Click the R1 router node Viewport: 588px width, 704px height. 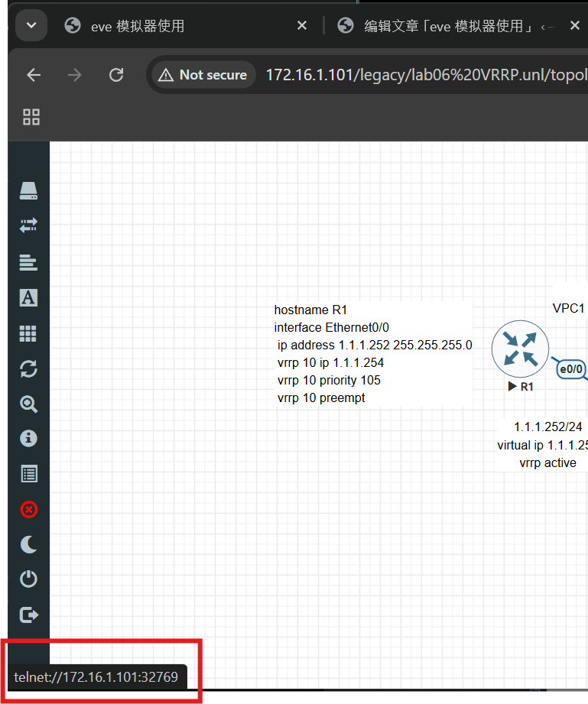[x=520, y=349]
